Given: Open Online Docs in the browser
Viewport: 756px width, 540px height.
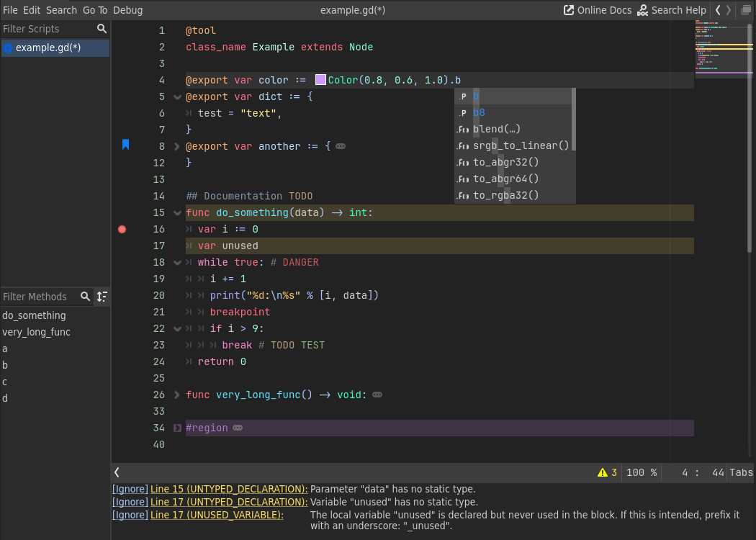Looking at the screenshot, I should point(597,10).
